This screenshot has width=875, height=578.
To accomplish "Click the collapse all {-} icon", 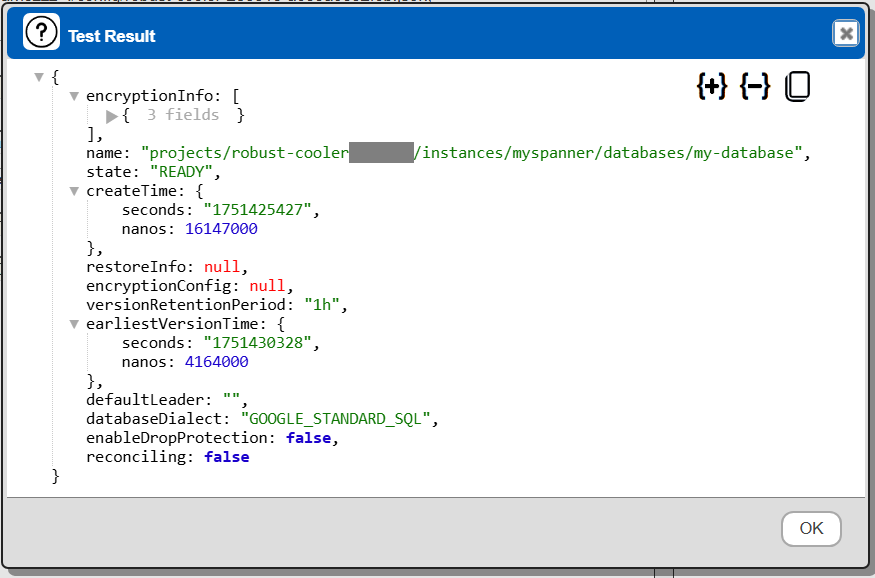I will 754,87.
